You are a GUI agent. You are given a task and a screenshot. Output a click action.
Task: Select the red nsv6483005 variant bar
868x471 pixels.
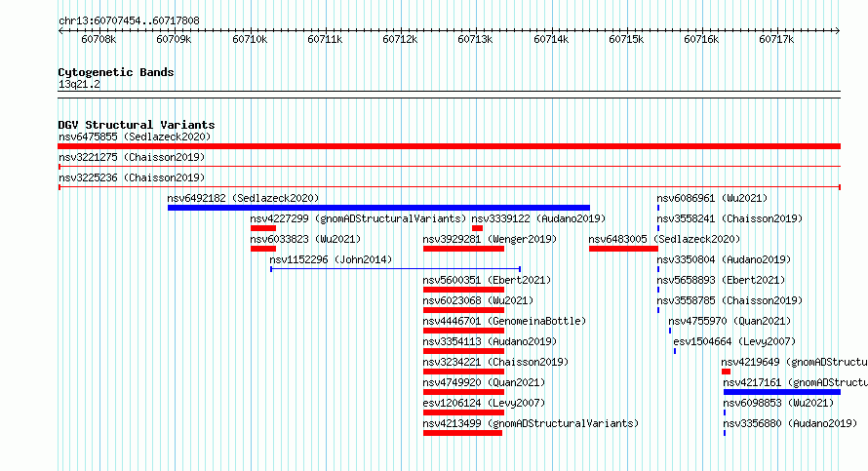tap(623, 249)
